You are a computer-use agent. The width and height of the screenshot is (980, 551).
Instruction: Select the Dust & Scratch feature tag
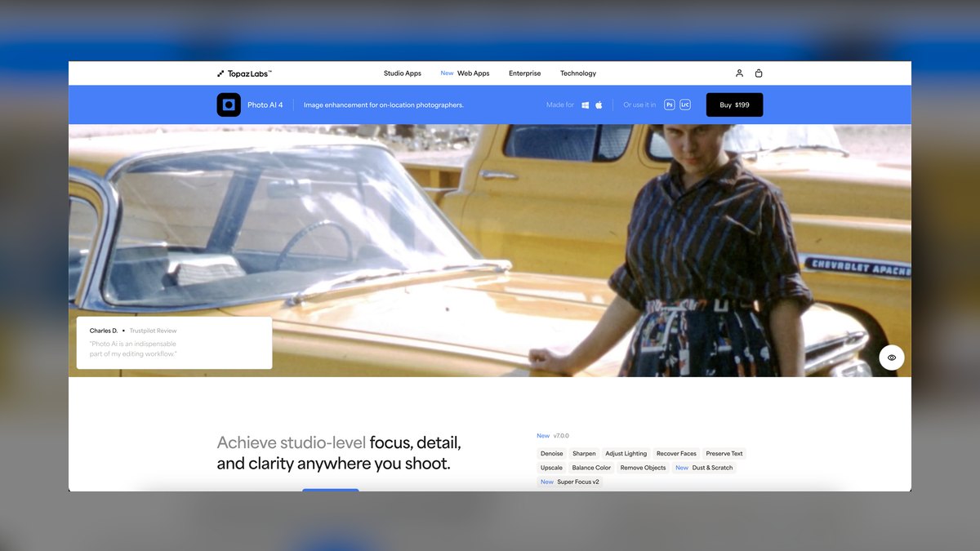[x=705, y=468]
